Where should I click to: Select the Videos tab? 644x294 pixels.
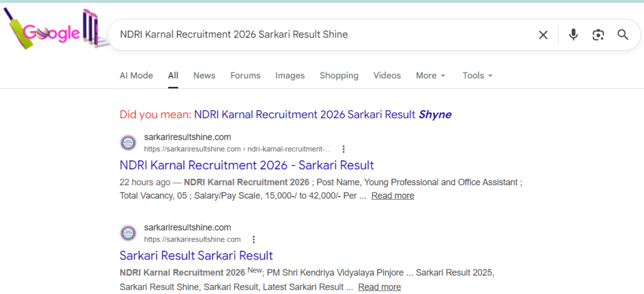[x=387, y=76]
